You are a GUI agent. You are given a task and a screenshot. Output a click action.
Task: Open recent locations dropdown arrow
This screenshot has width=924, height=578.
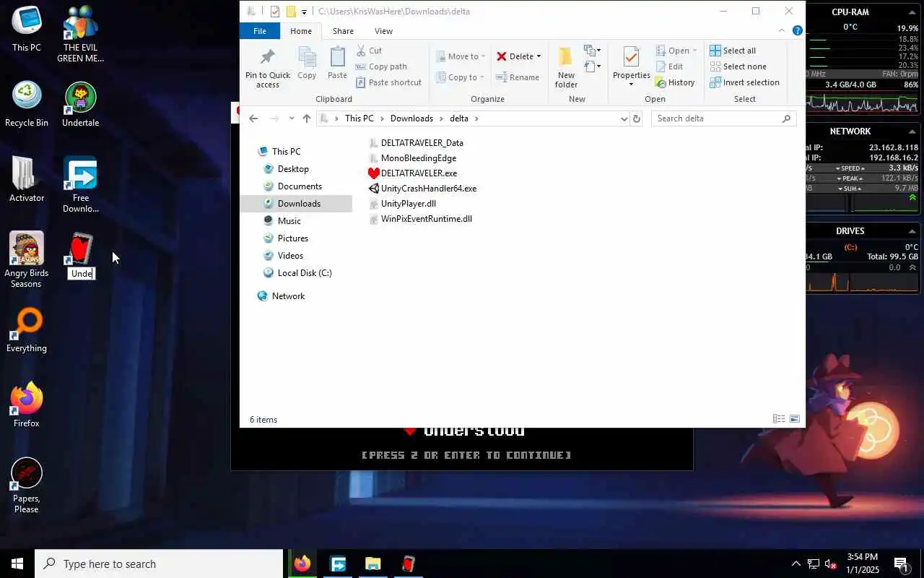pos(292,118)
